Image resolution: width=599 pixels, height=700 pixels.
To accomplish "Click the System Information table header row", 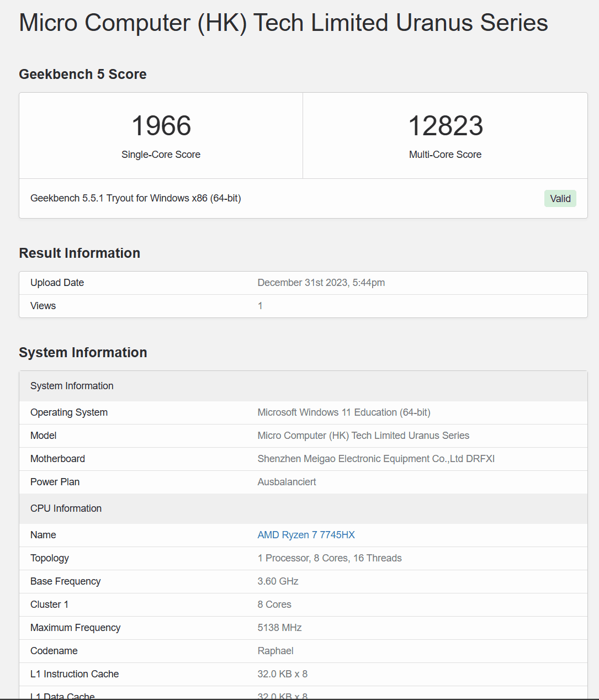I will point(303,386).
